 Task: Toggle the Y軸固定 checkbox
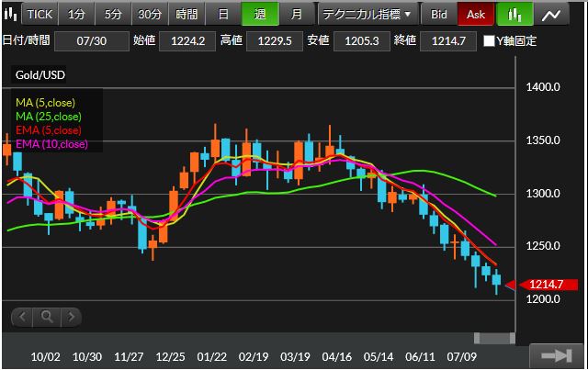coord(489,41)
